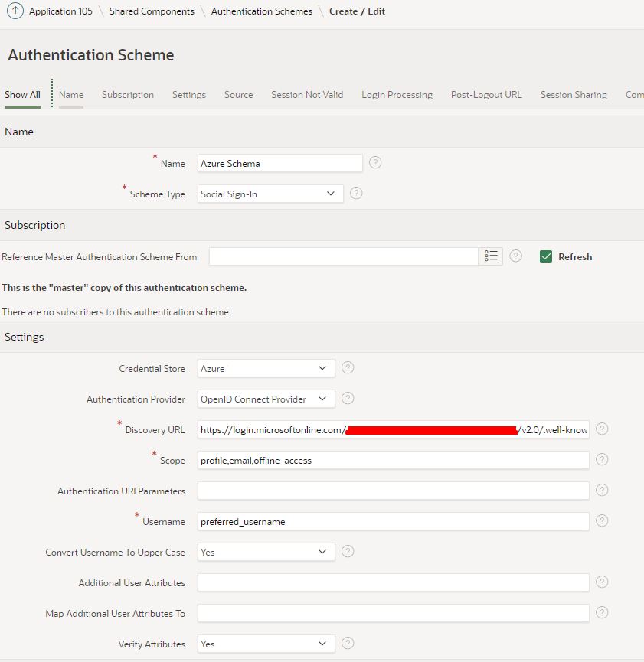This screenshot has height=662, width=644.
Task: Click help icon next to Credential Store
Action: 348,368
